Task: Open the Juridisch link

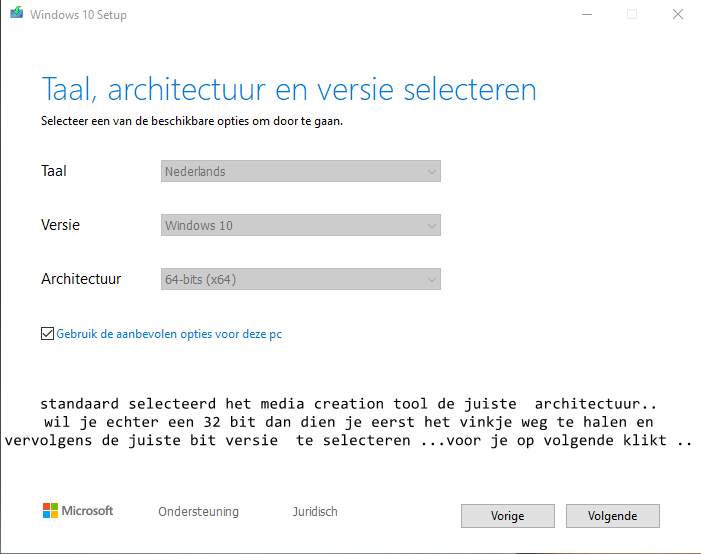Action: (x=315, y=512)
